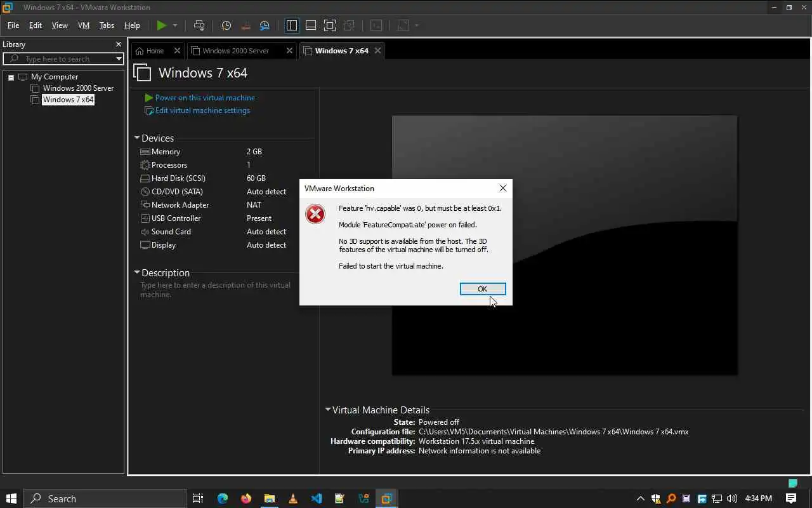
Task: Select the Processors device row
Action: tap(224, 165)
